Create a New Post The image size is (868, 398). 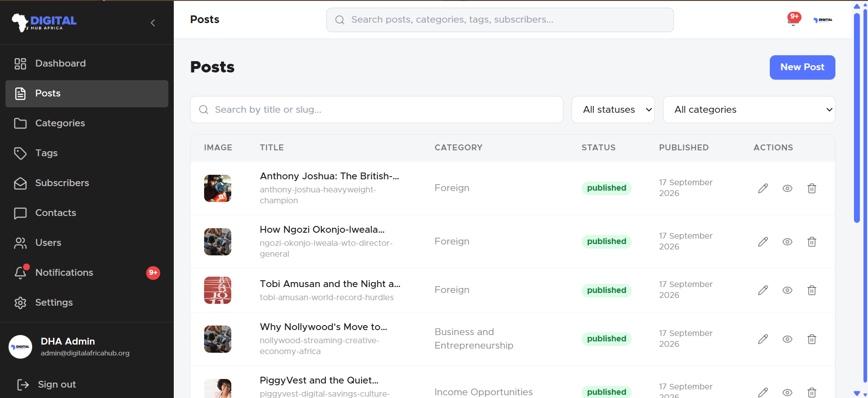click(802, 67)
